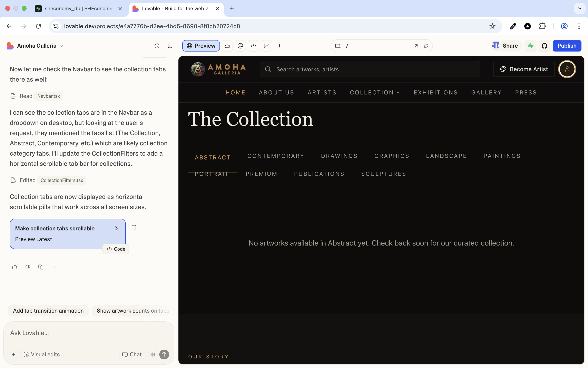The width and height of the screenshot is (588, 368).
Task: Open the CollectionFilters.tsx file chip
Action: click(x=62, y=180)
